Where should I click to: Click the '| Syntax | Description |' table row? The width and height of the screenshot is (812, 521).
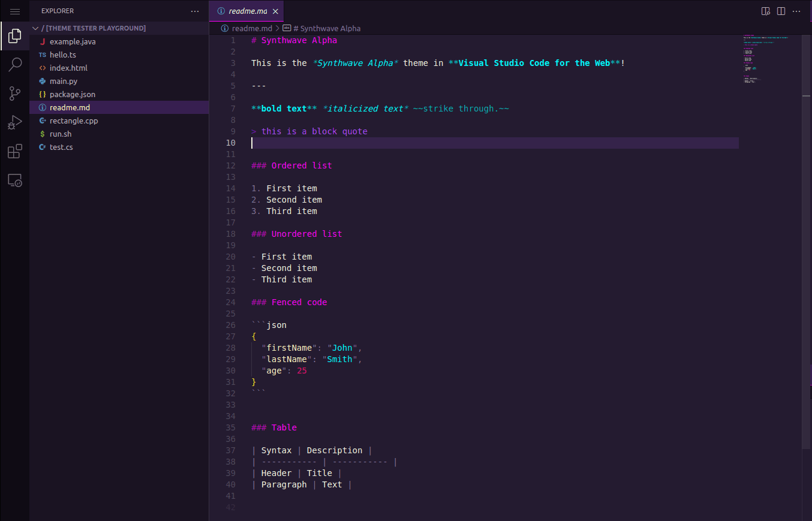pos(312,451)
